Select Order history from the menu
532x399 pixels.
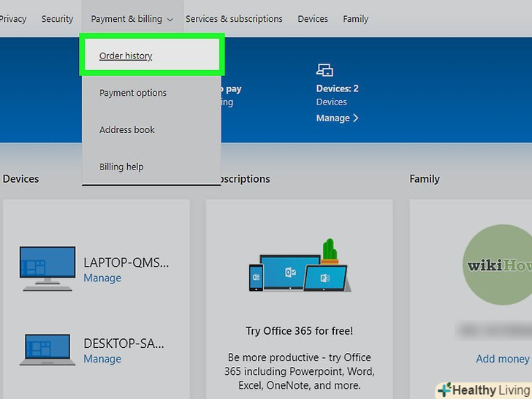126,56
